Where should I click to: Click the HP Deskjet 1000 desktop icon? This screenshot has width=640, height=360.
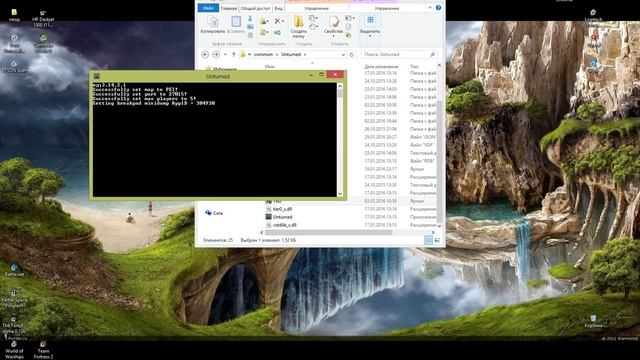43,19
